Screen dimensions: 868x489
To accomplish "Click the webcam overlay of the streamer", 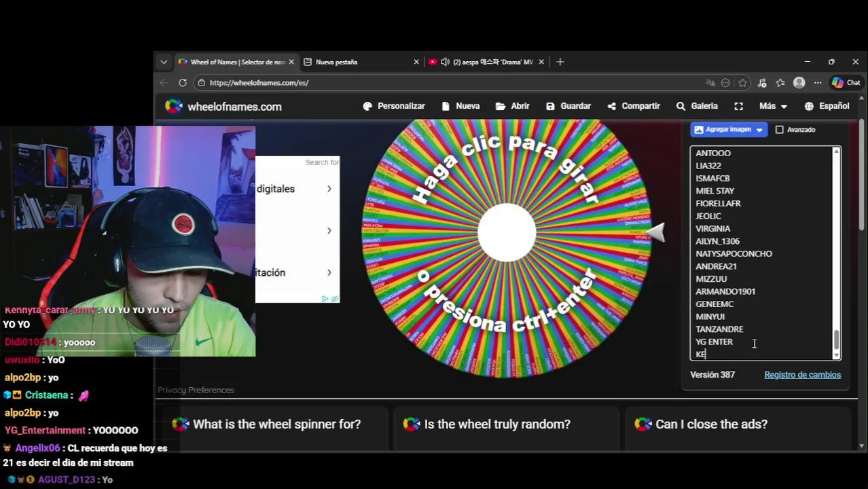I will coord(128,241).
